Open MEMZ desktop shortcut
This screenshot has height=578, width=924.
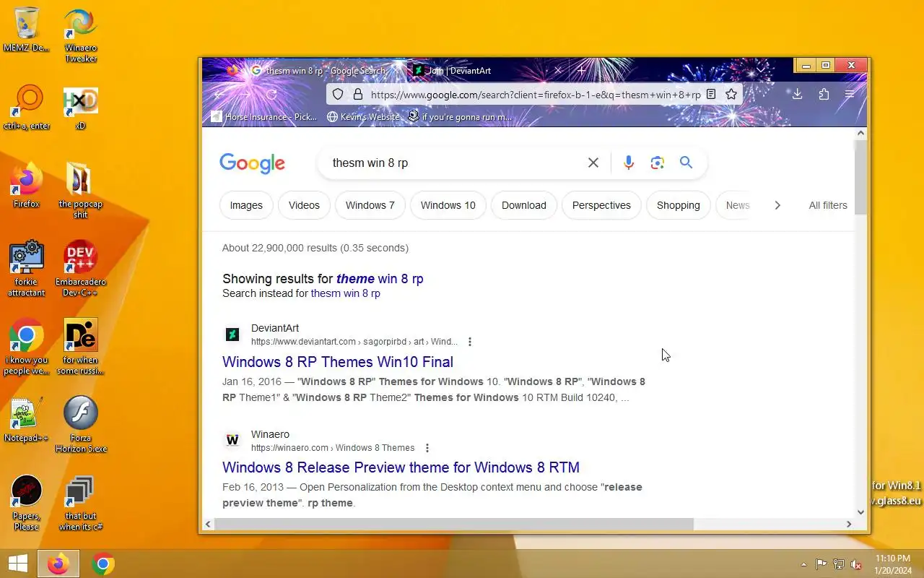click(x=27, y=30)
